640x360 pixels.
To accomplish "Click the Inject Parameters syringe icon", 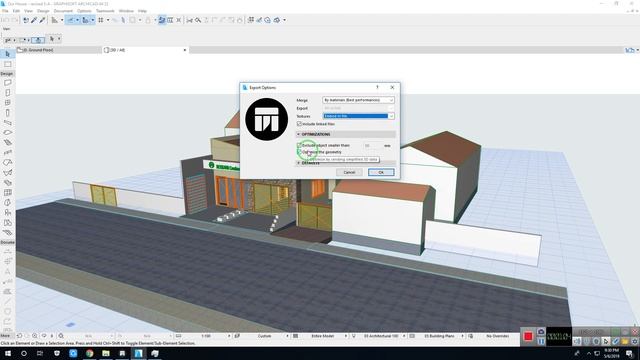I will point(42,20).
